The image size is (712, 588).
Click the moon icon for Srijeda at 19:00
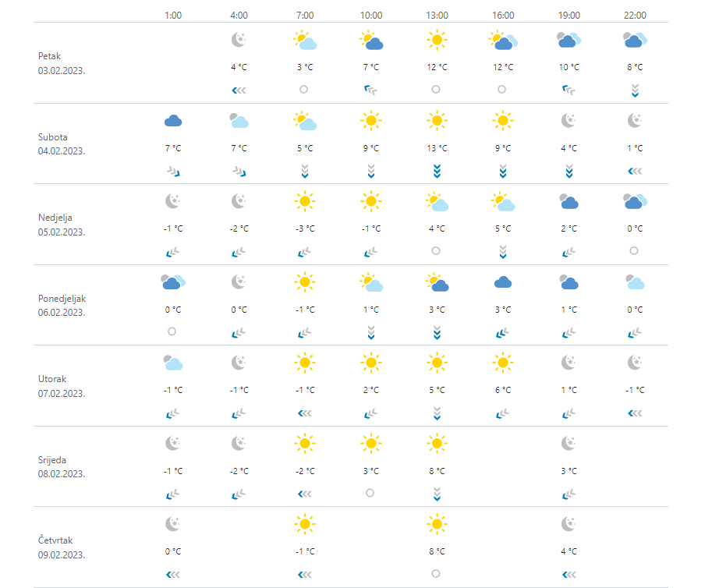tap(569, 443)
